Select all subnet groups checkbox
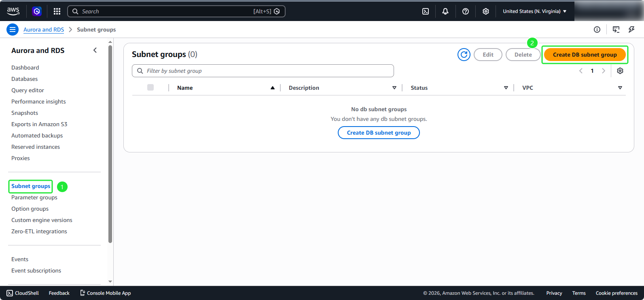The width and height of the screenshot is (644, 300). [150, 87]
